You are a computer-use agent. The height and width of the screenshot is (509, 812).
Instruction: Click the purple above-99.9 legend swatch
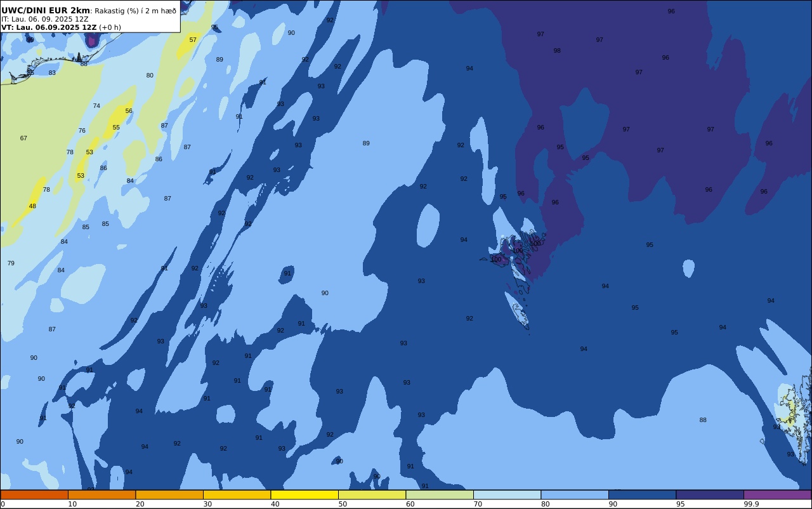777,495
